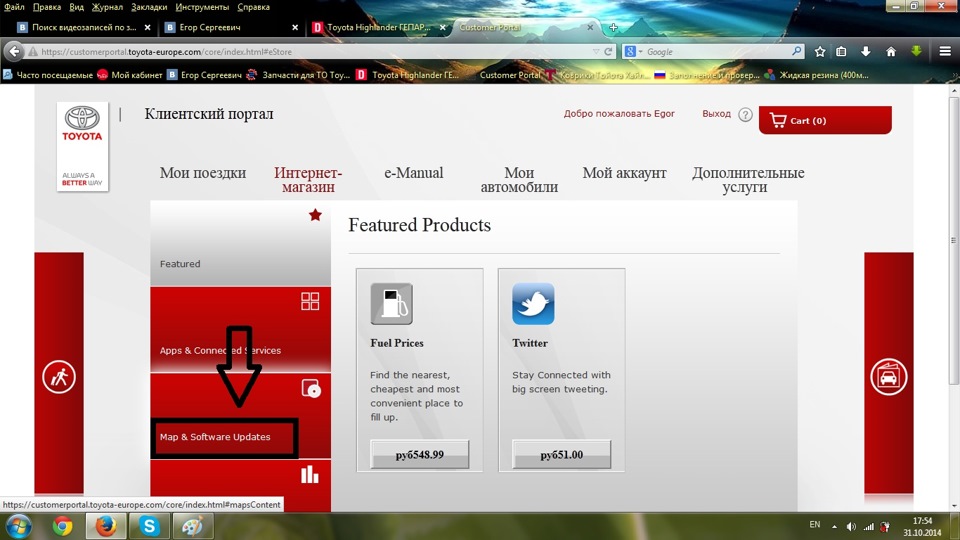The width and height of the screenshot is (960, 540).
Task: Go back with the browser back arrow
Action: [14, 51]
